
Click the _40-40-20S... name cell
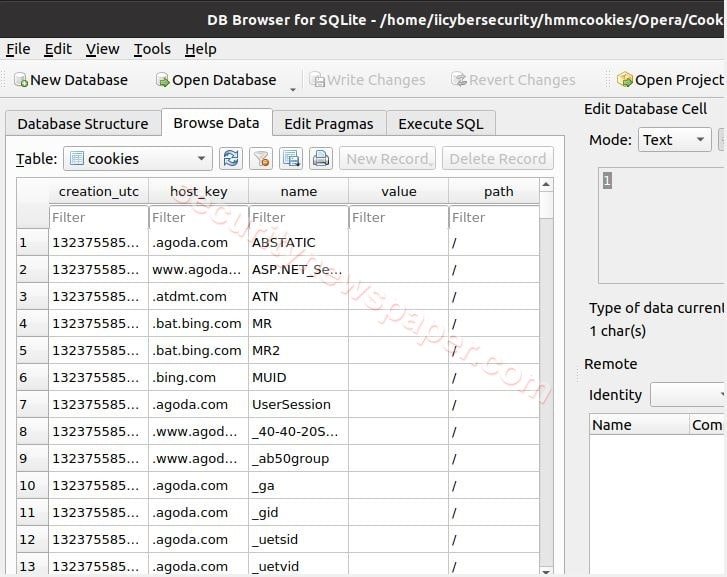coord(299,431)
